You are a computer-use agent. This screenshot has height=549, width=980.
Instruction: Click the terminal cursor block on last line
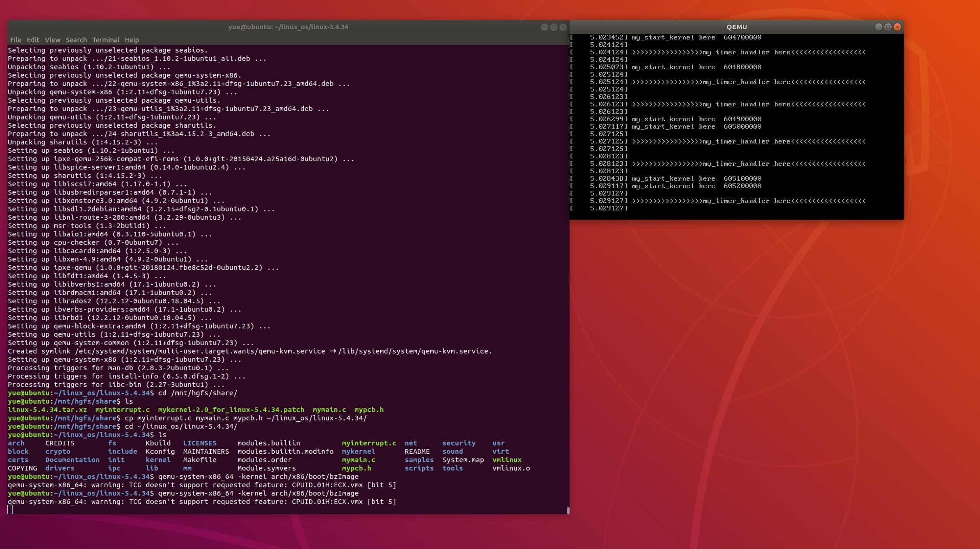10,510
